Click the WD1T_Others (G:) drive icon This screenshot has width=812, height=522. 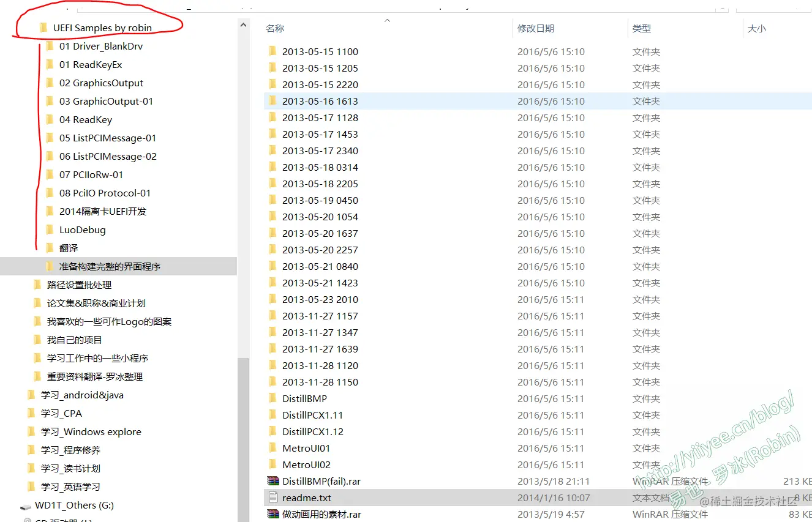[x=25, y=506]
